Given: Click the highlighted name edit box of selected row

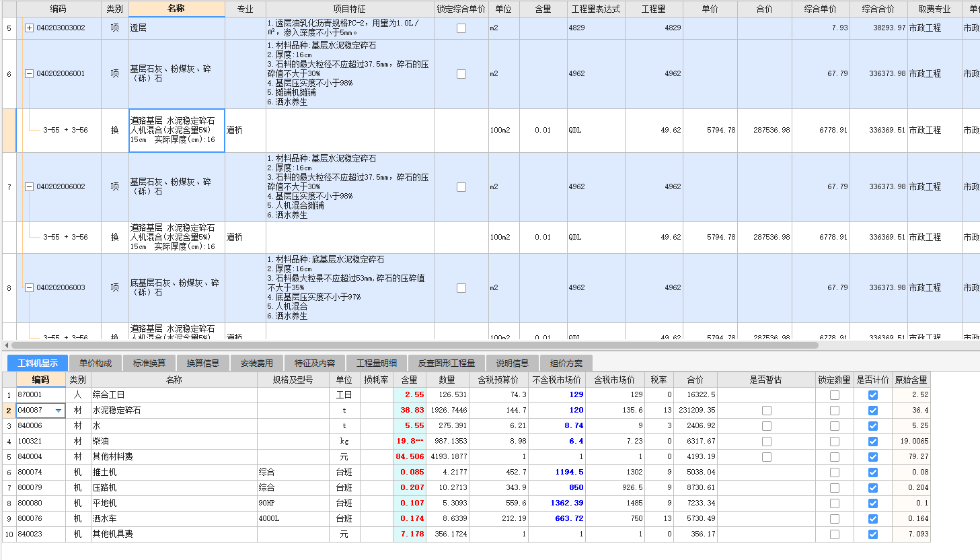Looking at the screenshot, I should point(177,131).
